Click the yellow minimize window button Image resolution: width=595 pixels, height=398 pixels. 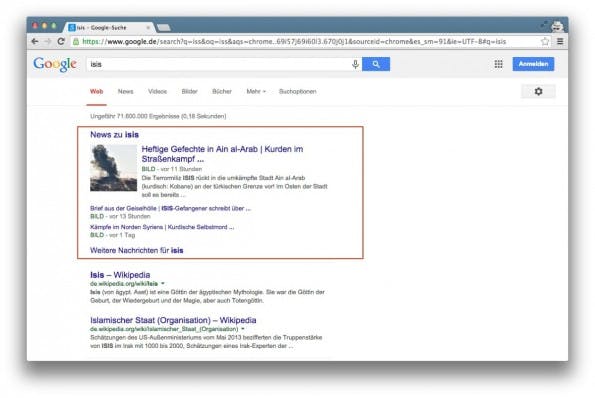tap(44, 26)
